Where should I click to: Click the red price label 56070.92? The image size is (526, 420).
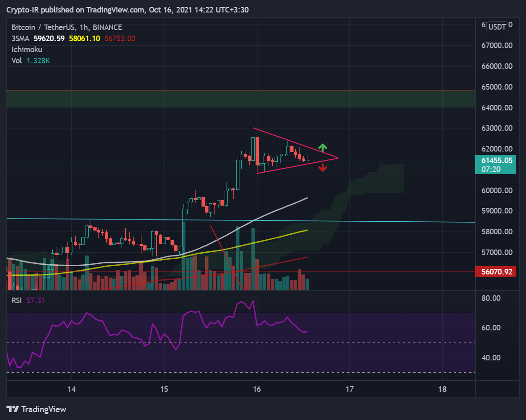click(495, 271)
